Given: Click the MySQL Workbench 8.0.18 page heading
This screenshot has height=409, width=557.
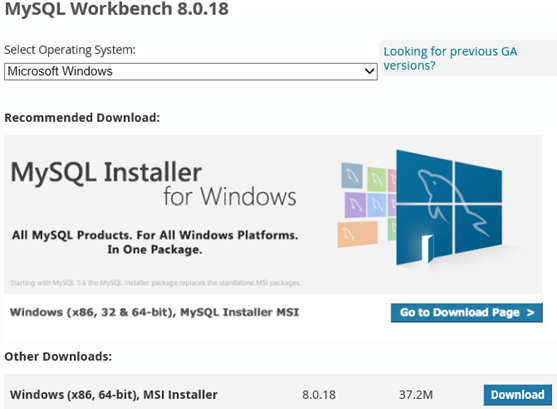Looking at the screenshot, I should (x=117, y=9).
